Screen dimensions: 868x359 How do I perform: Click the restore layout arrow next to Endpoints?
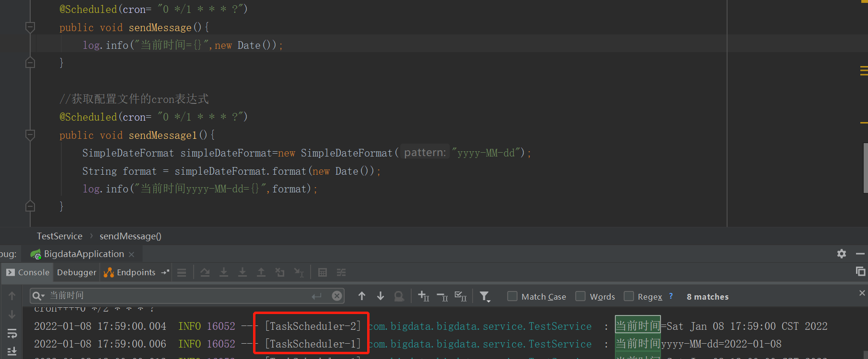(x=165, y=272)
